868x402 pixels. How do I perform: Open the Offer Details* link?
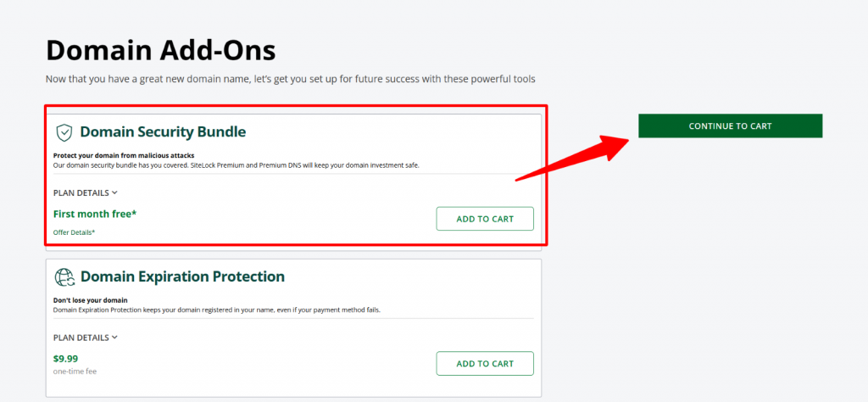click(x=74, y=232)
